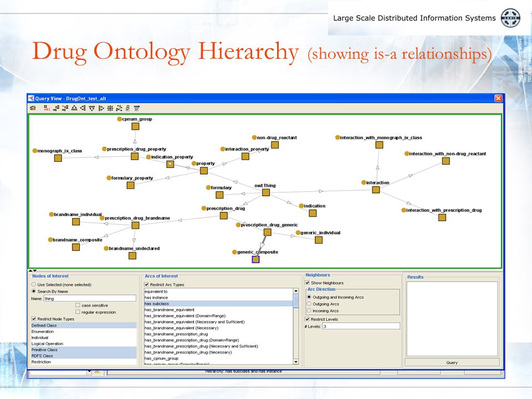The width and height of the screenshot is (532, 399).
Task: Click the checklist selection toolbar icon
Action: pyautogui.click(x=128, y=108)
